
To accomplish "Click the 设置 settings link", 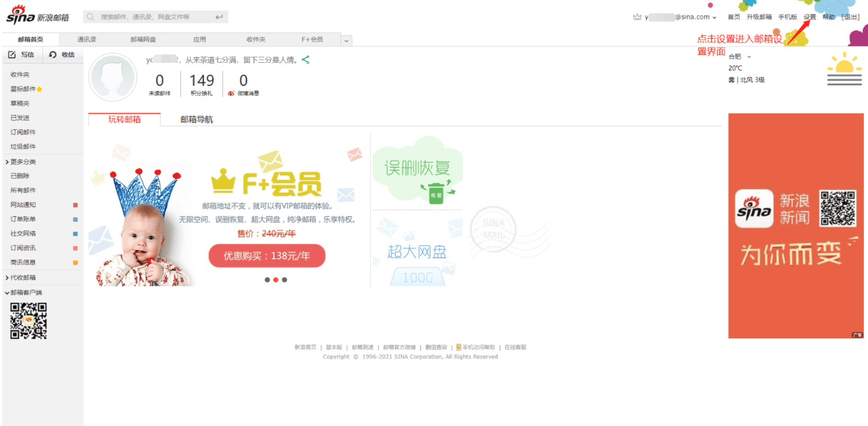I will pyautogui.click(x=810, y=17).
